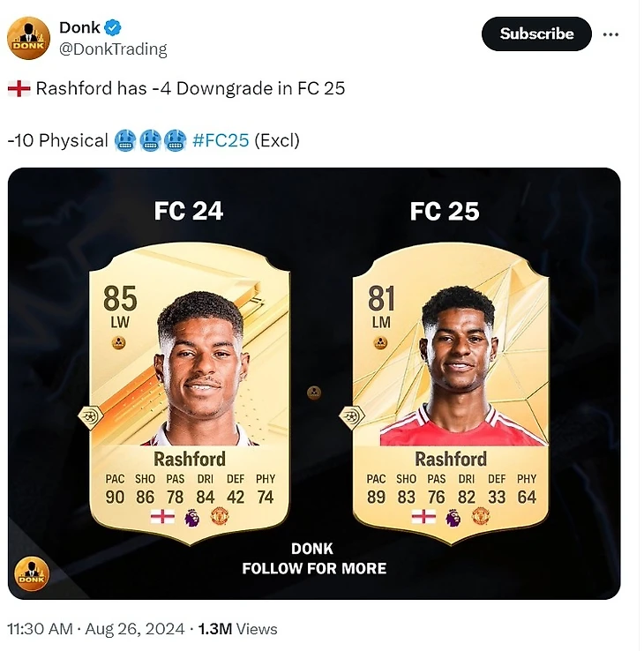Click Premier League logo on FC 25 card
Viewport: 644px width, 651px height.
click(453, 518)
